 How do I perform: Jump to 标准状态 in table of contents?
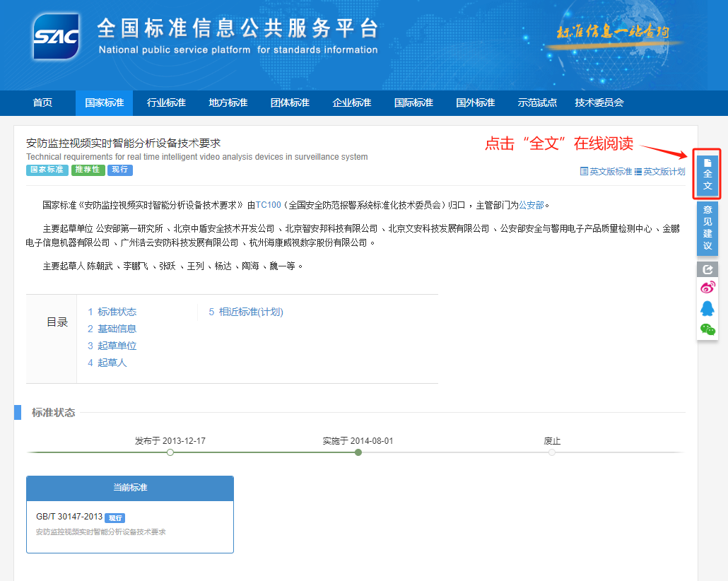point(117,312)
